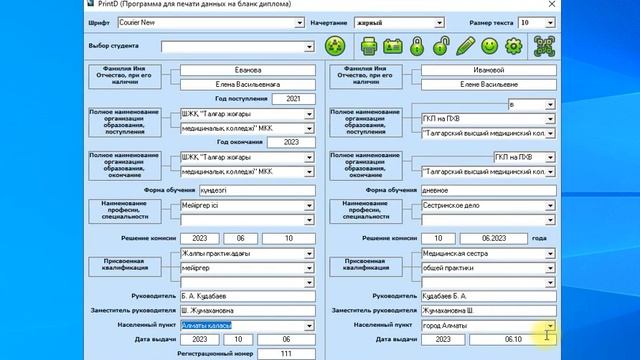The width and height of the screenshot is (640, 360).
Task: Click the surname field showing Ивановой
Action: click(489, 70)
